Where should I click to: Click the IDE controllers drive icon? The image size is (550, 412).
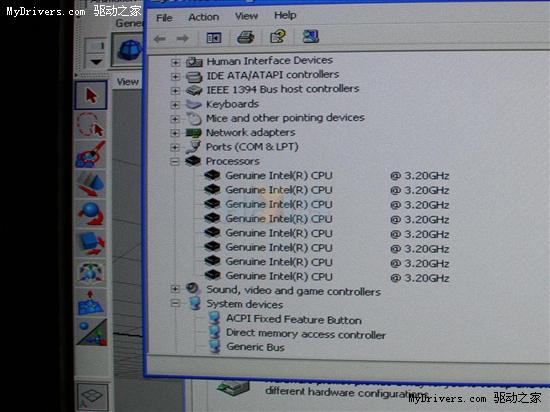[x=194, y=76]
